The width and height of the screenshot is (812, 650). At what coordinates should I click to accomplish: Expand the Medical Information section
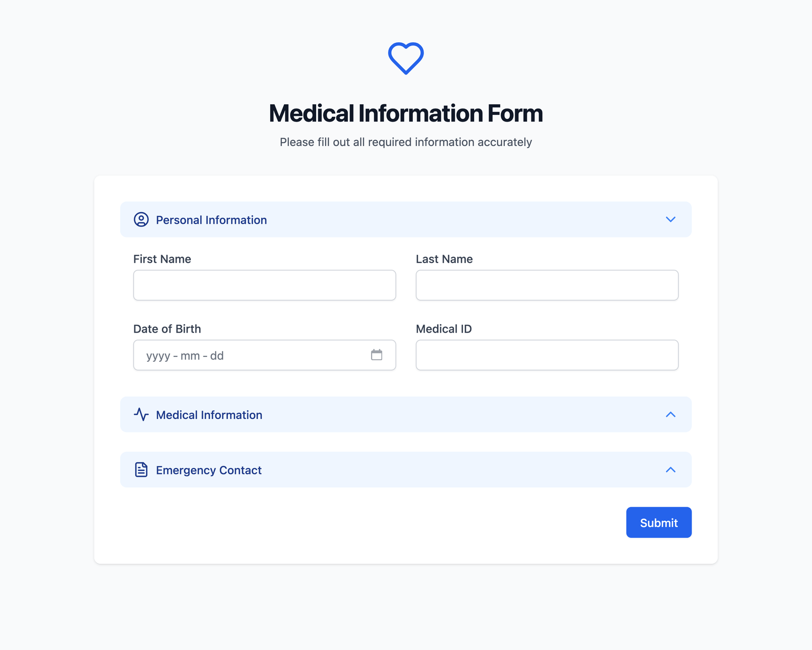tap(670, 415)
